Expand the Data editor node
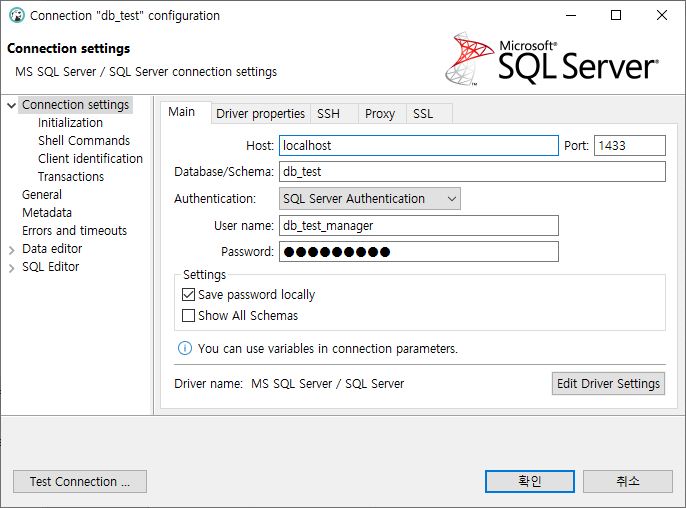This screenshot has width=686, height=508. [x=12, y=250]
